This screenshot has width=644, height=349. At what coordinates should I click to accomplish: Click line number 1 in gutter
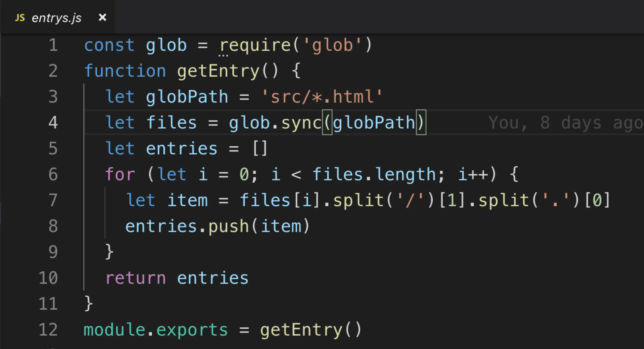pyautogui.click(x=53, y=45)
